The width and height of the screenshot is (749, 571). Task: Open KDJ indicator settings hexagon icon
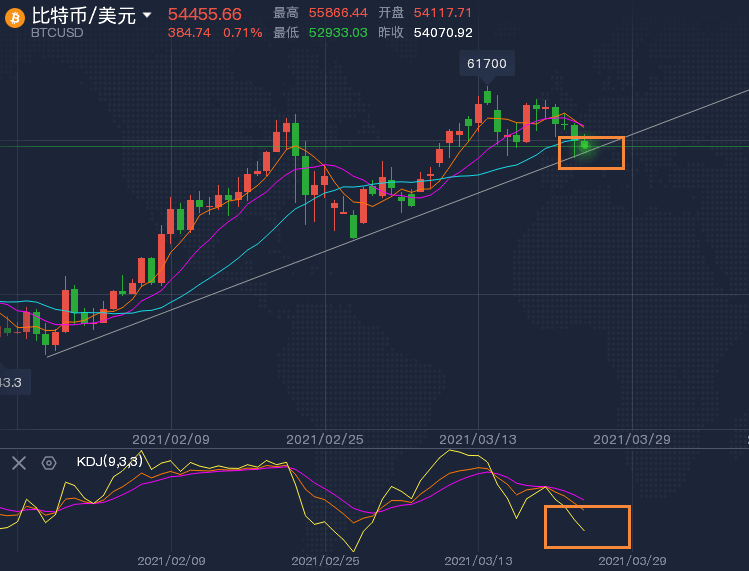click(49, 463)
